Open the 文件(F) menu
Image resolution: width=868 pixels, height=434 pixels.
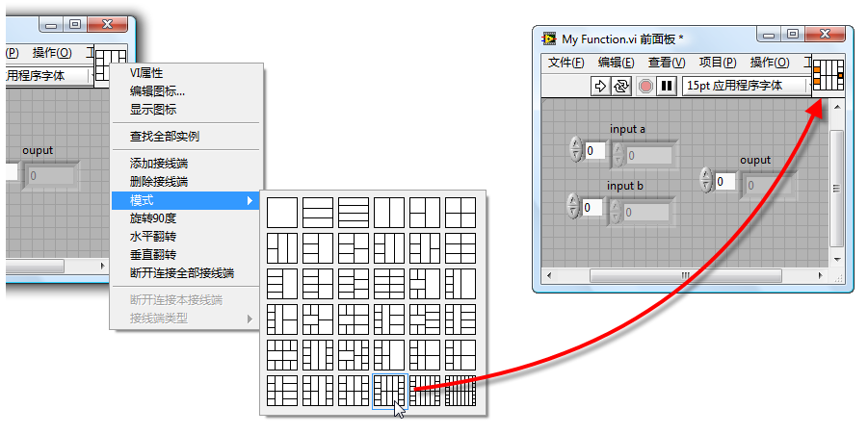[566, 63]
